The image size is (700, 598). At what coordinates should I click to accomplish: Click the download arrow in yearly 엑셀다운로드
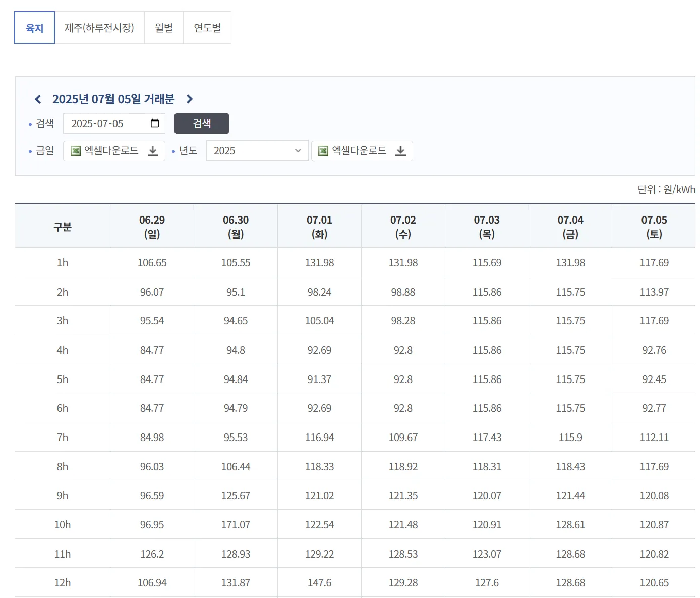point(400,151)
